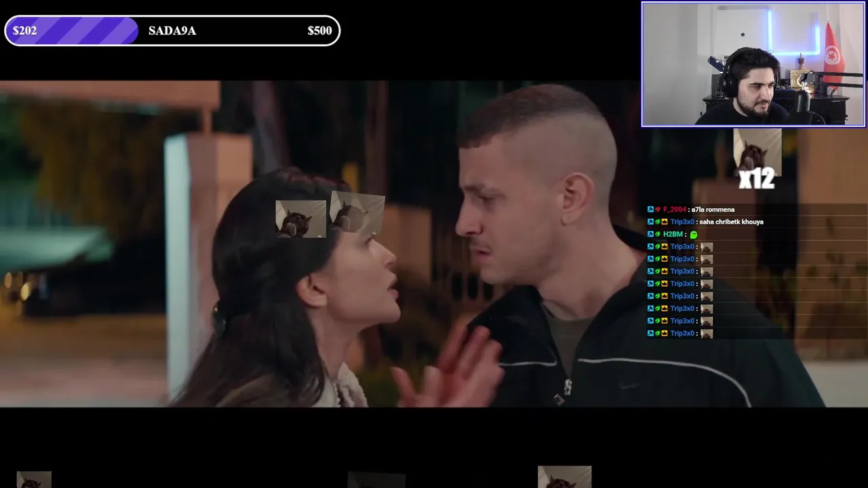Click the blue moderator badge beside F_2004
Screen dimensions: 868x488
pos(651,209)
